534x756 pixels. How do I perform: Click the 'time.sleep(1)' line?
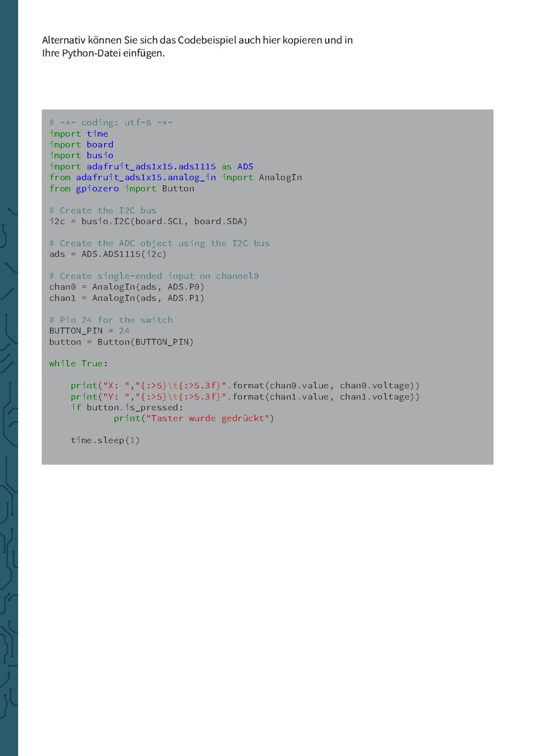tap(105, 440)
